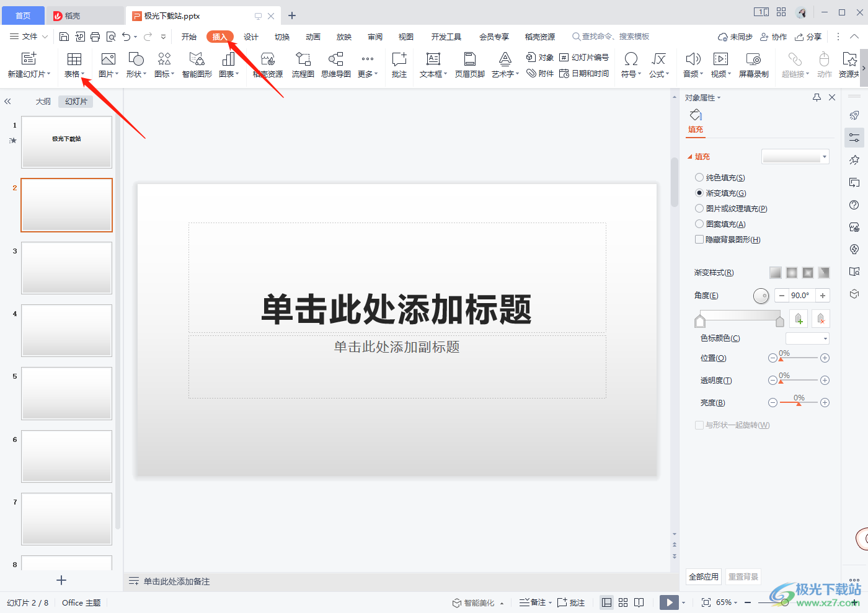Select Pattern Fill (图案填充) radio

tap(699, 224)
